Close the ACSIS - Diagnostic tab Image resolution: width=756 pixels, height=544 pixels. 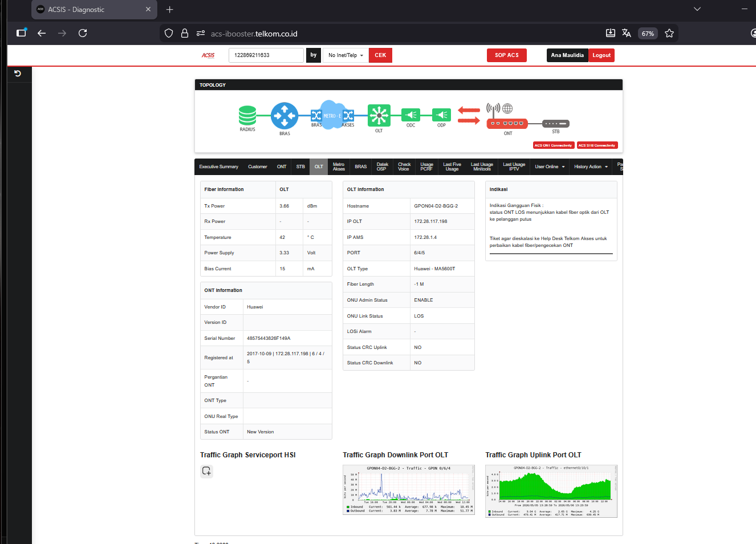pyautogui.click(x=148, y=10)
